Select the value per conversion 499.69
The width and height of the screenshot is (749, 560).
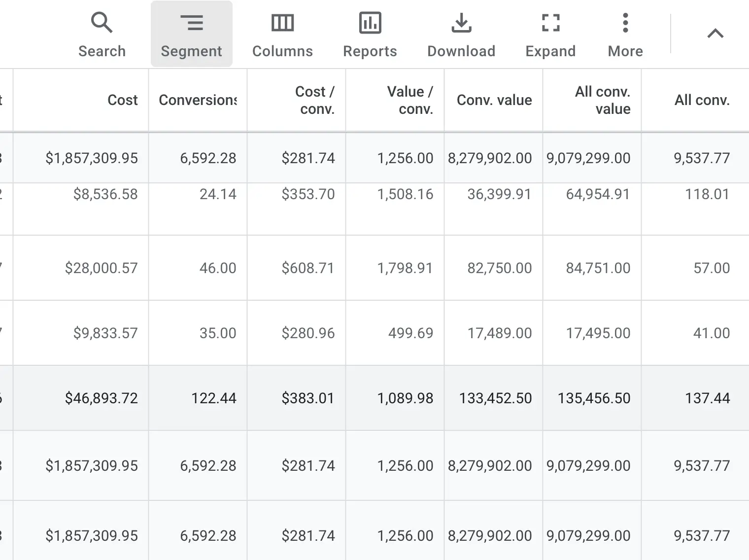pos(410,333)
